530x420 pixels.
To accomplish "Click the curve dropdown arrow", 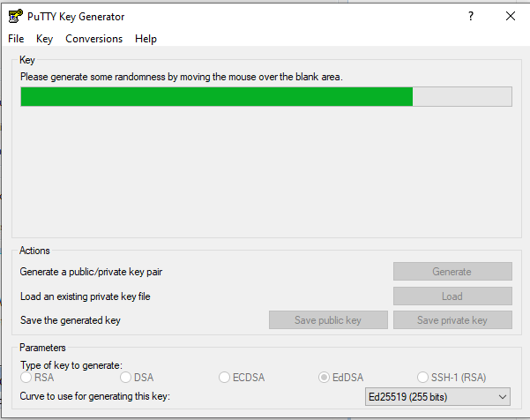I will [x=502, y=397].
